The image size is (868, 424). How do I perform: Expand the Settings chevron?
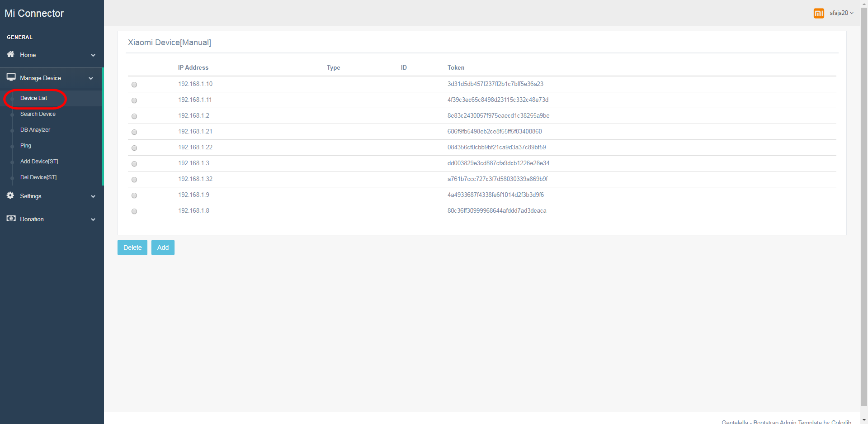(93, 196)
